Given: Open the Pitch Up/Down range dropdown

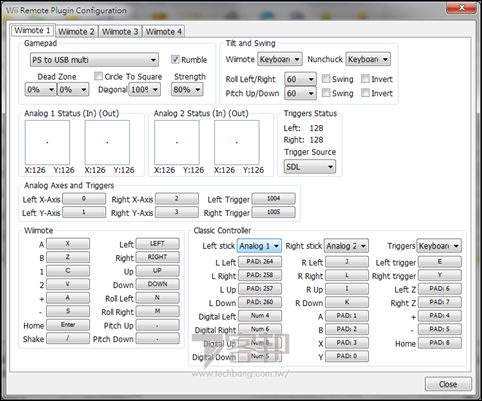Looking at the screenshot, I should coord(300,93).
